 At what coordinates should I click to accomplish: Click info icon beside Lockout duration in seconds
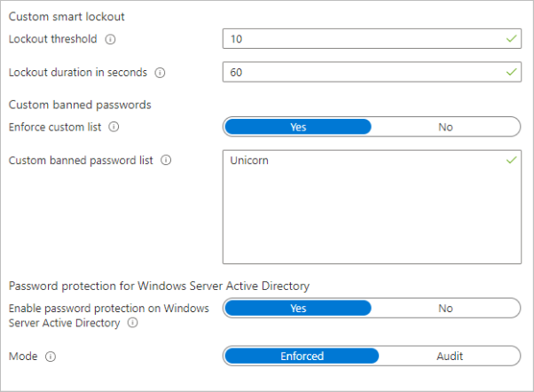point(161,73)
